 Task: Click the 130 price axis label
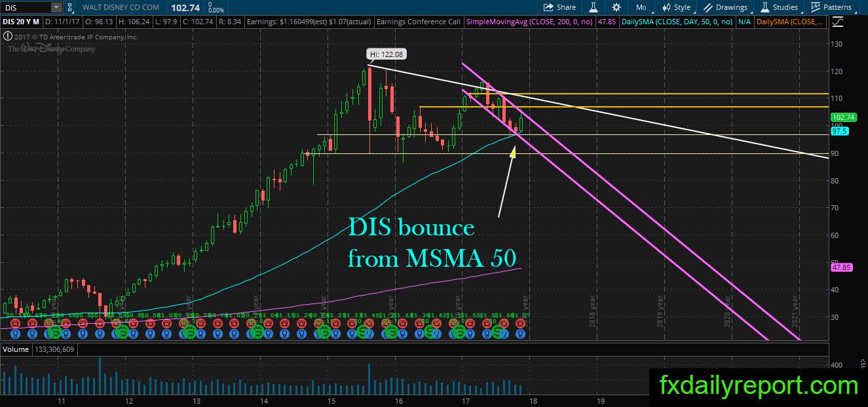point(837,44)
